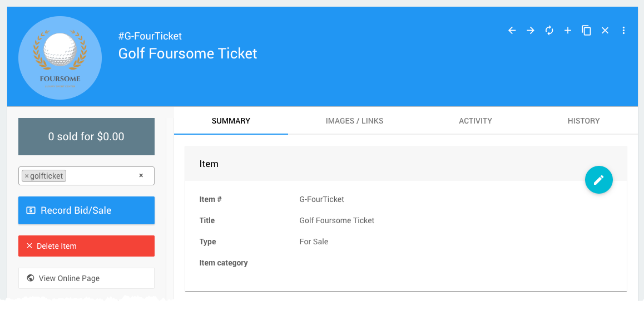Refresh the item details
This screenshot has width=644, height=315.
[x=549, y=31]
